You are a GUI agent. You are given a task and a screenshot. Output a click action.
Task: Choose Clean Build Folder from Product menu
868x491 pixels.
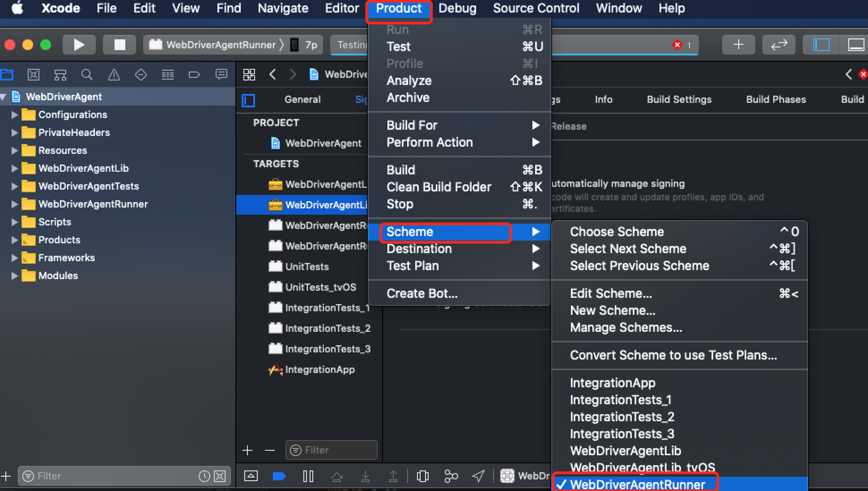click(438, 187)
